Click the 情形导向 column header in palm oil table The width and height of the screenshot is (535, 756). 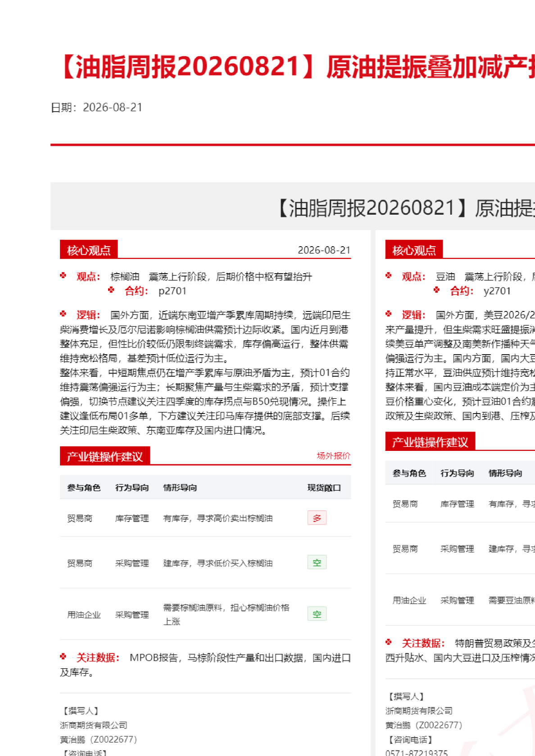[180, 488]
